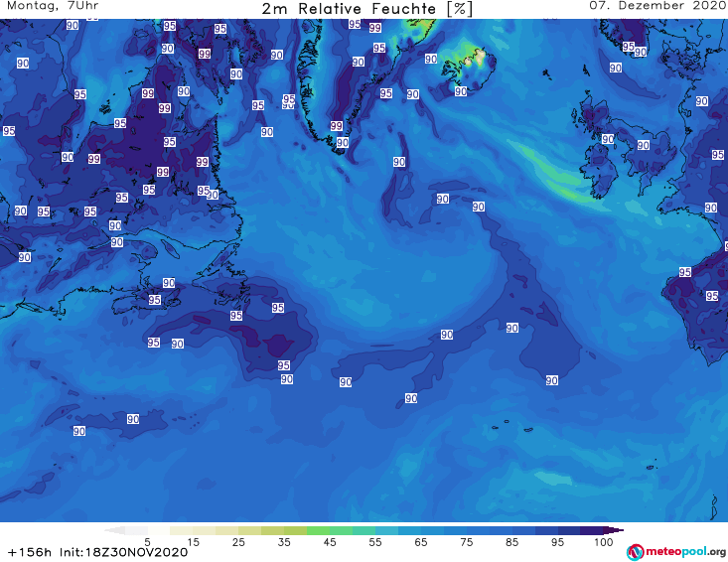Click the legend value "85"
Viewport: 728px width, 562px height.
click(x=511, y=542)
